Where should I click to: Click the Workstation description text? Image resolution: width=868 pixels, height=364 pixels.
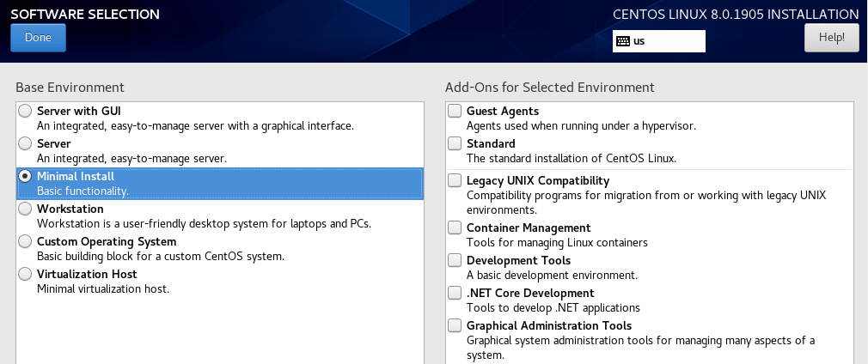(204, 224)
